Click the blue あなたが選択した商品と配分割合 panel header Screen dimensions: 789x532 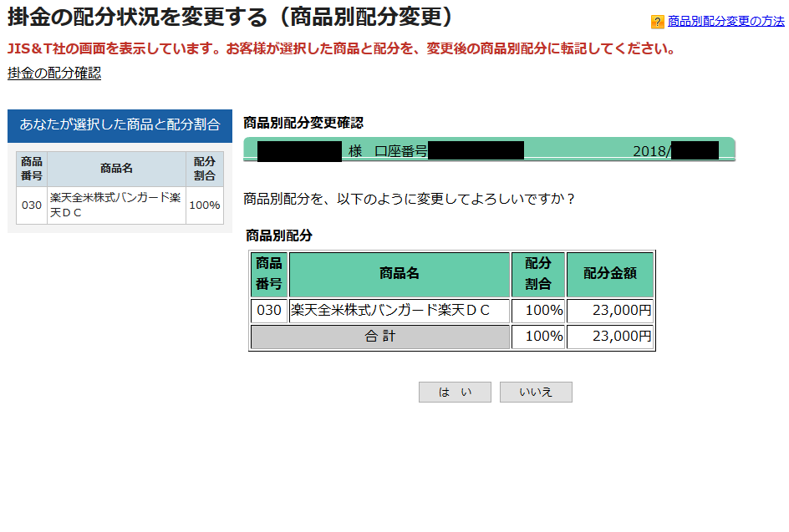[x=120, y=125]
